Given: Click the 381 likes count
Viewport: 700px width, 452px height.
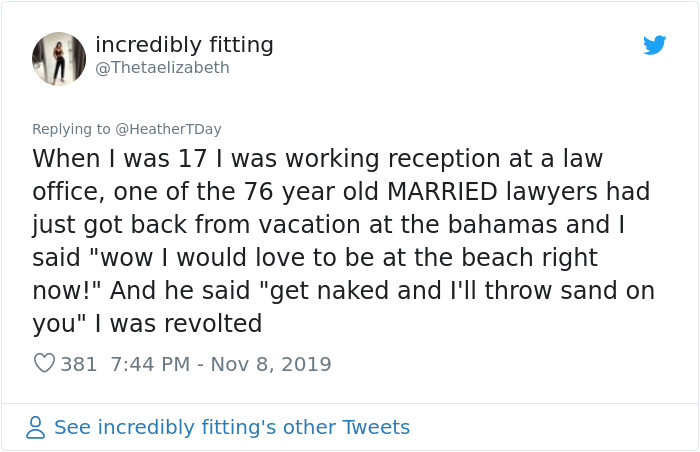Looking at the screenshot, I should click(79, 364).
